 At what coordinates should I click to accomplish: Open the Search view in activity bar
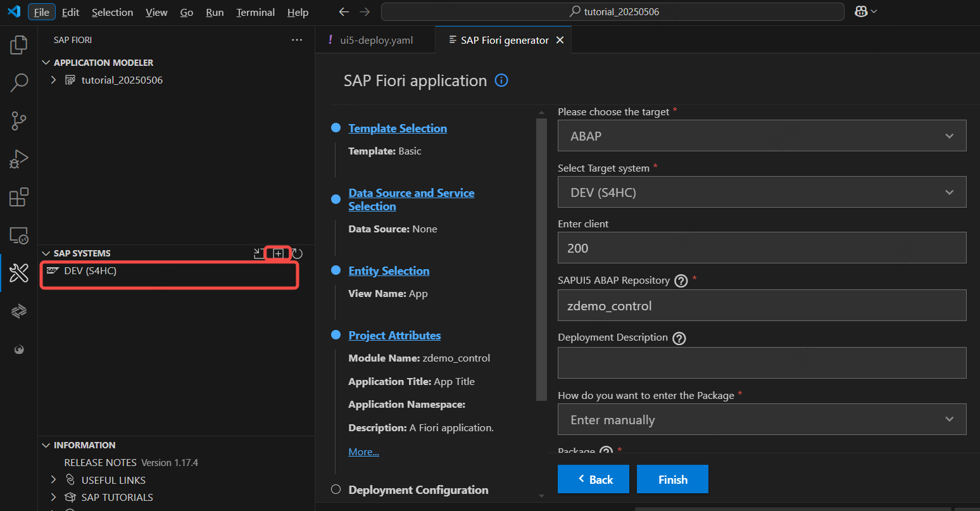[19, 82]
